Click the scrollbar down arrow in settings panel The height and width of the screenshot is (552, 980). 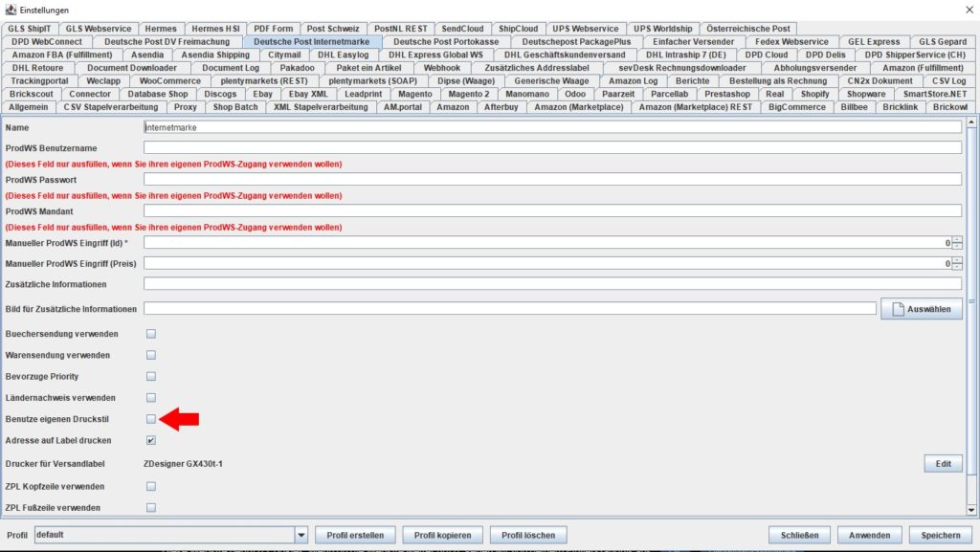[x=971, y=510]
